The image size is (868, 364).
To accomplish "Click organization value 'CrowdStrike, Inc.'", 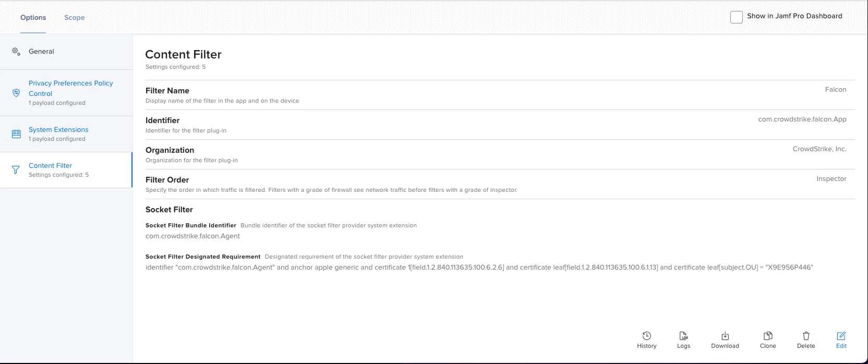I will click(819, 149).
